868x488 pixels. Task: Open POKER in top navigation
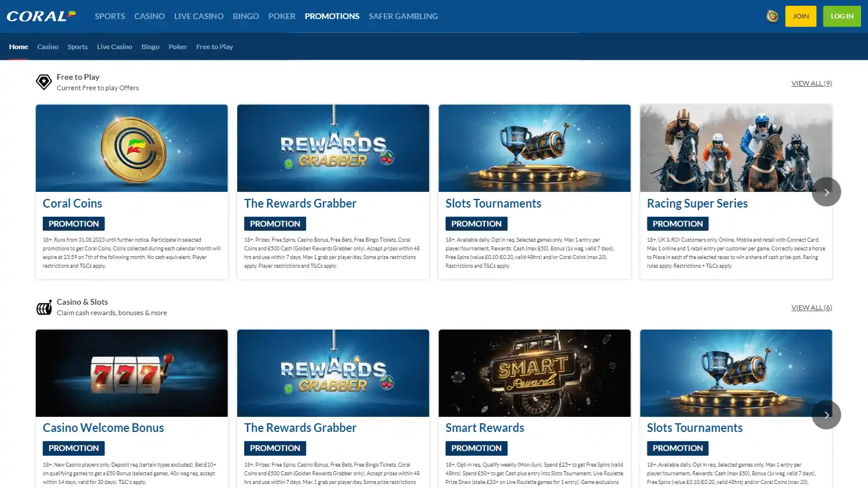(x=282, y=16)
